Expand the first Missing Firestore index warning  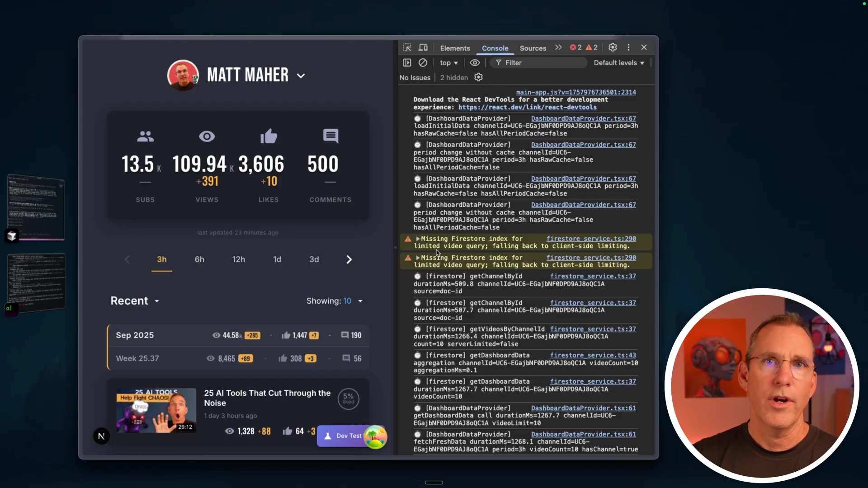coord(418,239)
